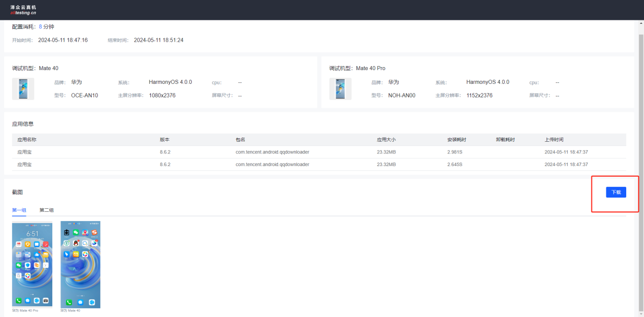Switch to the 第一组 screenshot tab
Viewport: 644px width, 317px height.
tap(19, 210)
